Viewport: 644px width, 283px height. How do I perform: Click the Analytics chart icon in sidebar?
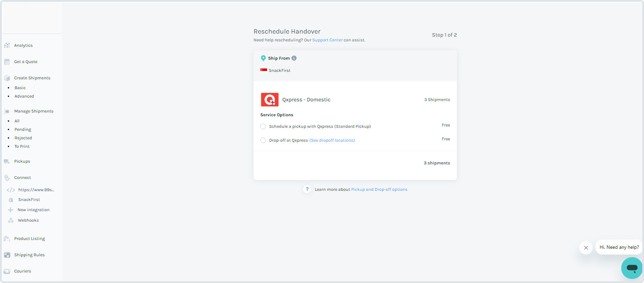coord(7,45)
